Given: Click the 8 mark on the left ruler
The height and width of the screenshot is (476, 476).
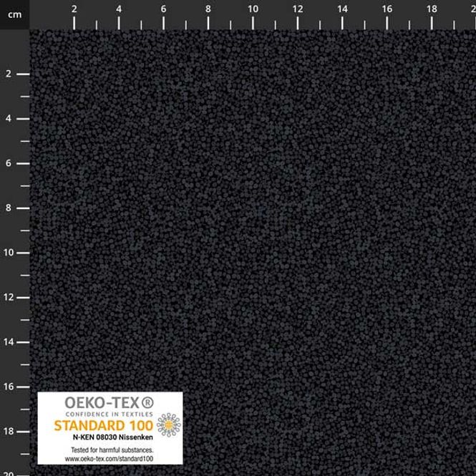Looking at the screenshot, I should 8,208.
